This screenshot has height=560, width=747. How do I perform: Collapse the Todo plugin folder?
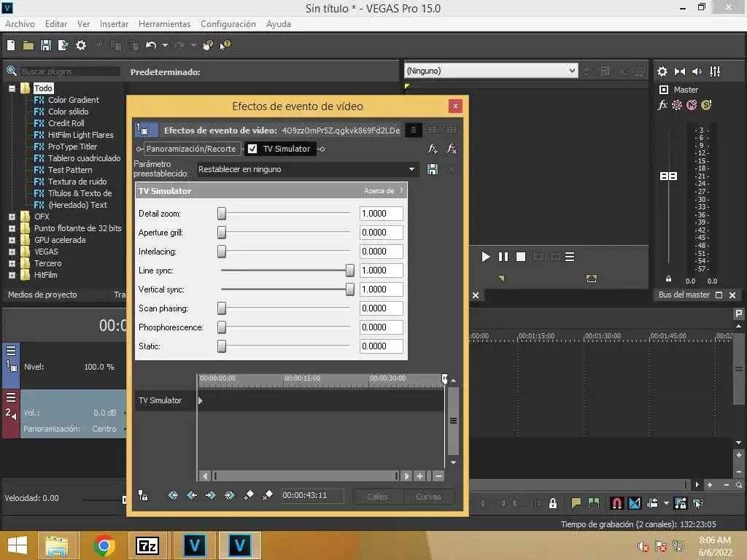click(x=12, y=88)
